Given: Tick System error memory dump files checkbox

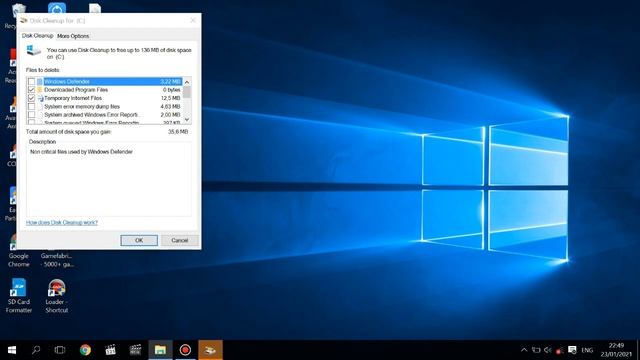Looking at the screenshot, I should 31,107.
